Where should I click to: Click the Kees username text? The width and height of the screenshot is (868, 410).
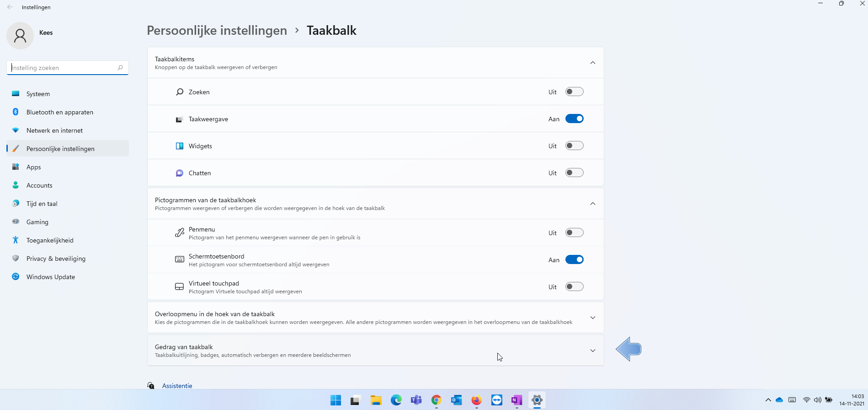click(x=46, y=32)
